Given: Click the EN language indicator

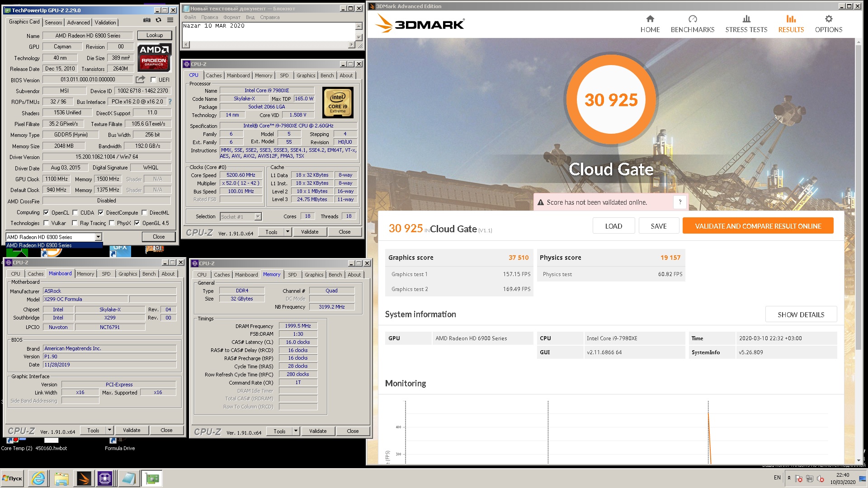Looking at the screenshot, I should point(777,478).
